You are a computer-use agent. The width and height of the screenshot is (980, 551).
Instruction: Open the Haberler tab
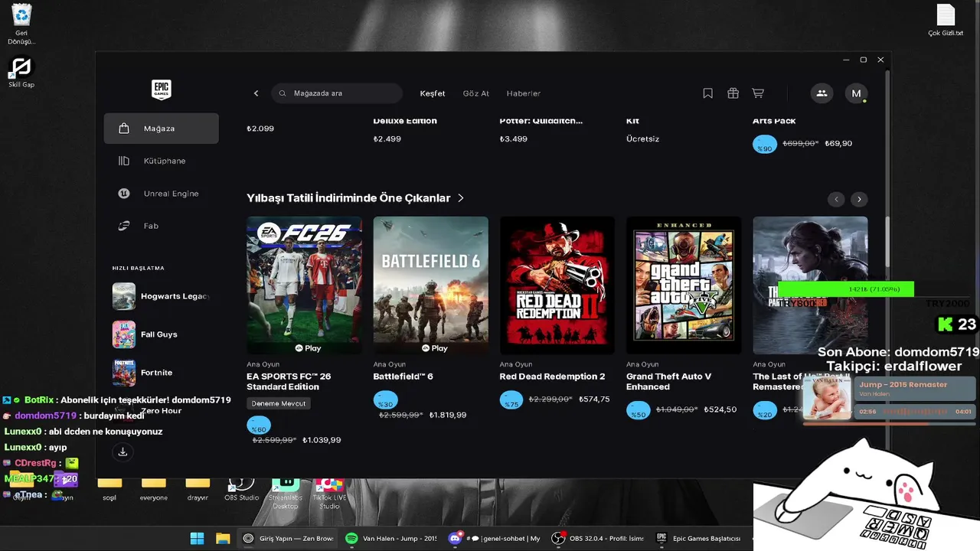click(x=524, y=93)
